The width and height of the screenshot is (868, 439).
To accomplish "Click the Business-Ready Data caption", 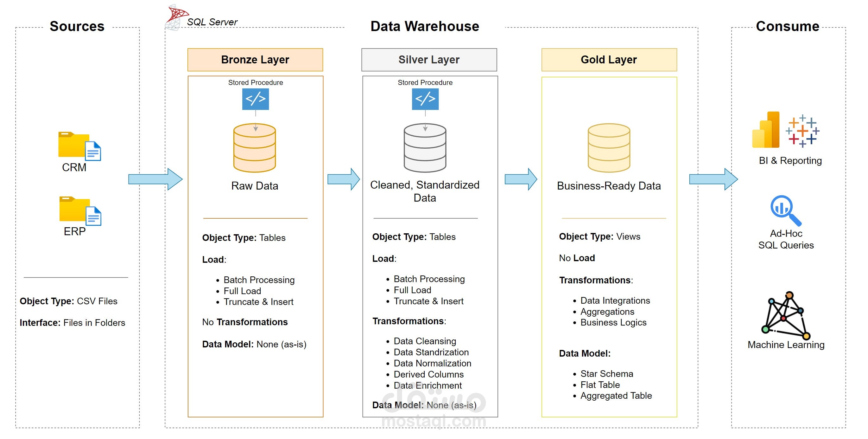I will click(609, 186).
